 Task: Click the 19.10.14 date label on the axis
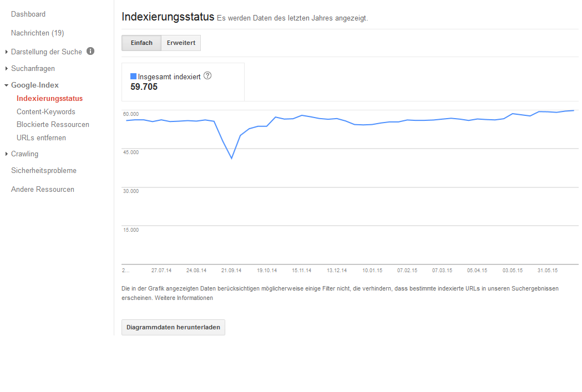pyautogui.click(x=267, y=271)
